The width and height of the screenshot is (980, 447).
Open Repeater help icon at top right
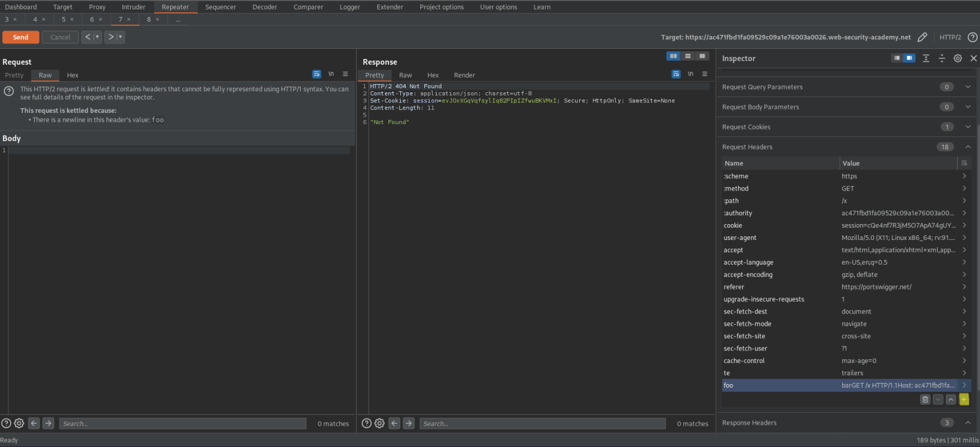coord(972,37)
